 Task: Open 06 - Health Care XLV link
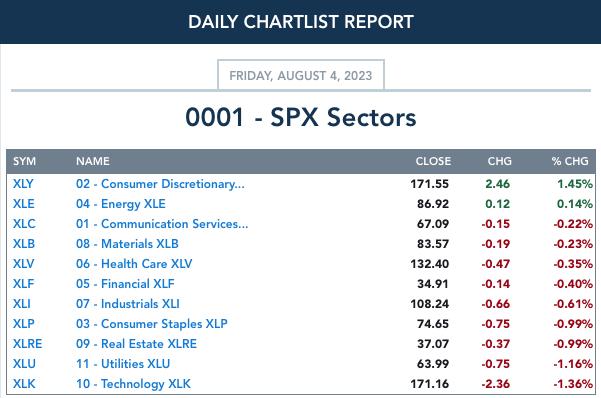point(134,264)
